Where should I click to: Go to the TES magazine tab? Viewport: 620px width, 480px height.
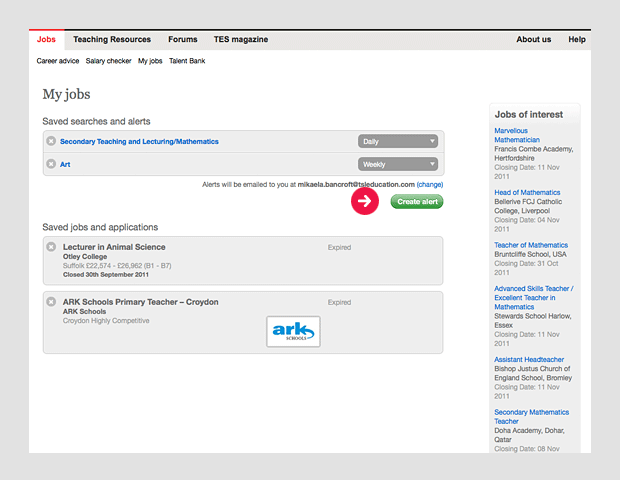point(240,40)
